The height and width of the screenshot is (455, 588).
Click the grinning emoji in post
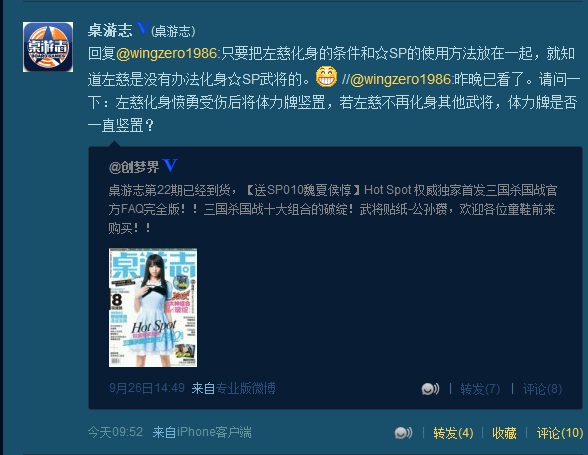point(326,77)
